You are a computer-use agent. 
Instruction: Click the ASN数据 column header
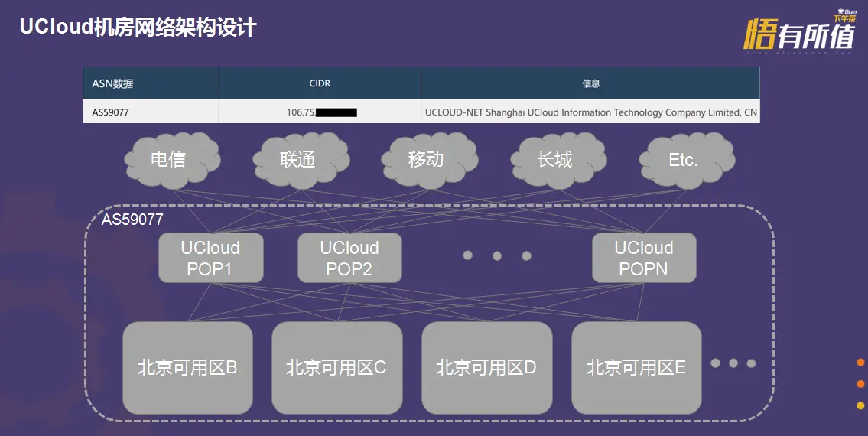click(151, 83)
